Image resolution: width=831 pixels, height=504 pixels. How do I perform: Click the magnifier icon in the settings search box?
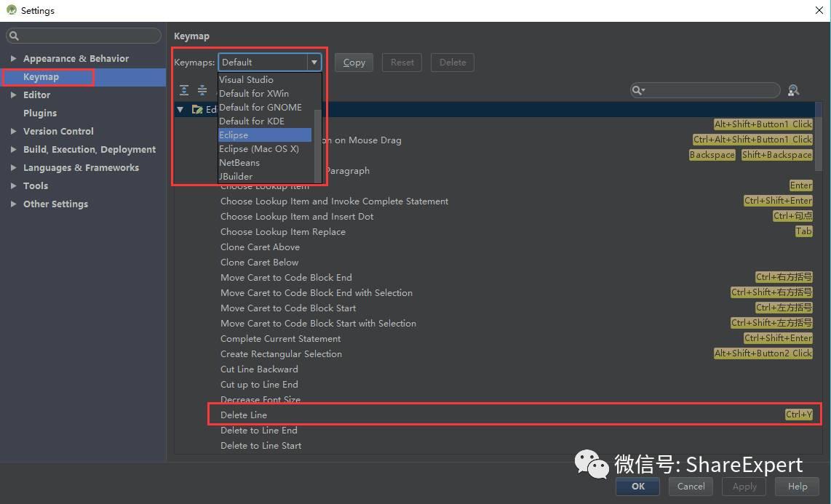[x=15, y=36]
